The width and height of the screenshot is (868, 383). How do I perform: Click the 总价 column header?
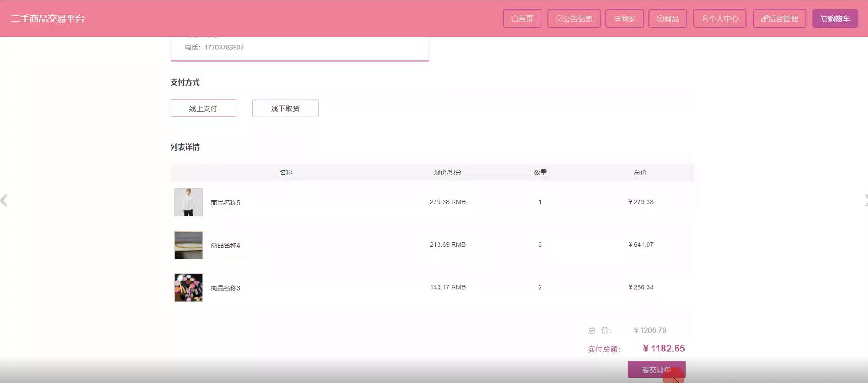point(640,173)
